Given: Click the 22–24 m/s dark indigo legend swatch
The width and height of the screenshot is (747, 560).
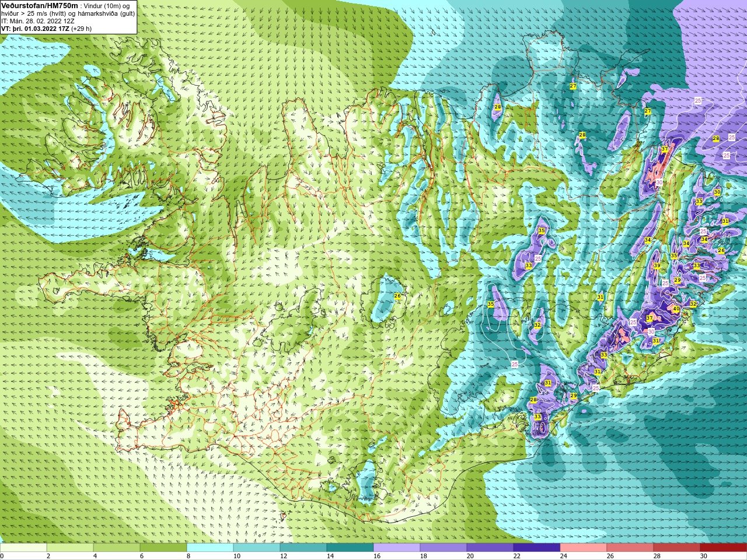Looking at the screenshot, I should pyautogui.click(x=537, y=548).
